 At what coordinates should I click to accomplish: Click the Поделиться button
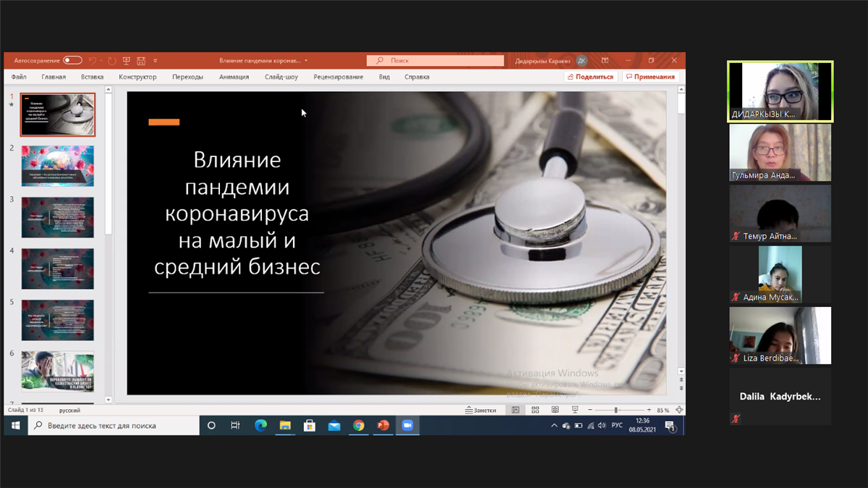(x=590, y=77)
